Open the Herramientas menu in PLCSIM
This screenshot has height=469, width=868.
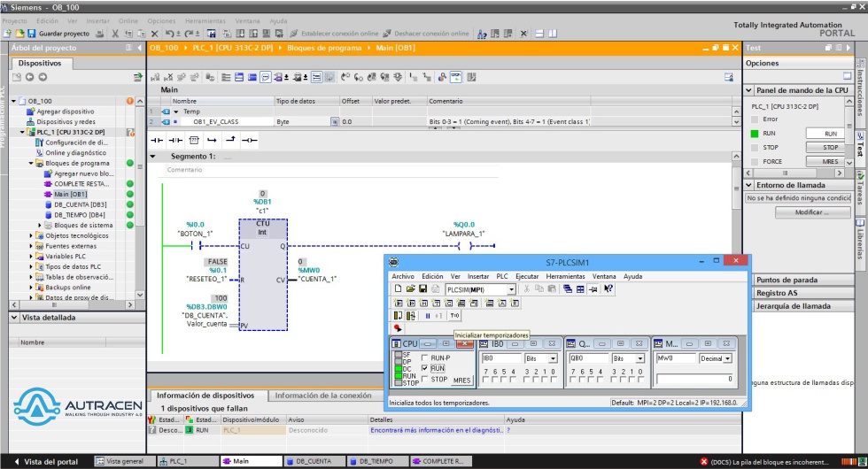565,276
